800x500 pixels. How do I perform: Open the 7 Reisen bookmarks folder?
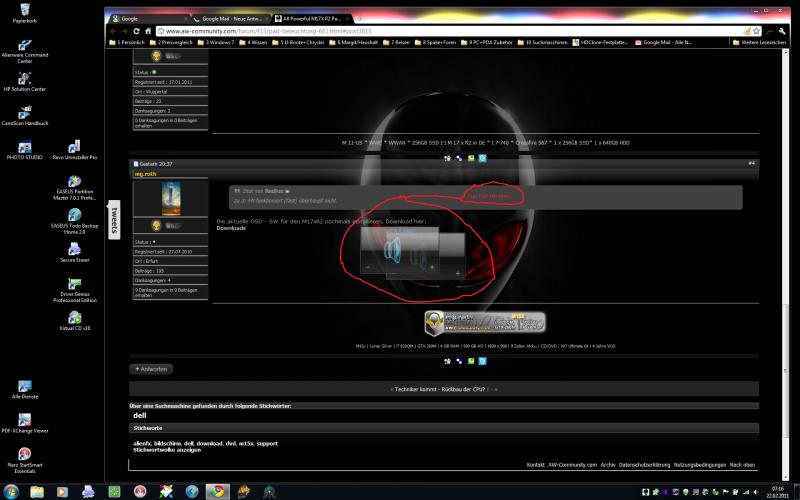point(396,42)
